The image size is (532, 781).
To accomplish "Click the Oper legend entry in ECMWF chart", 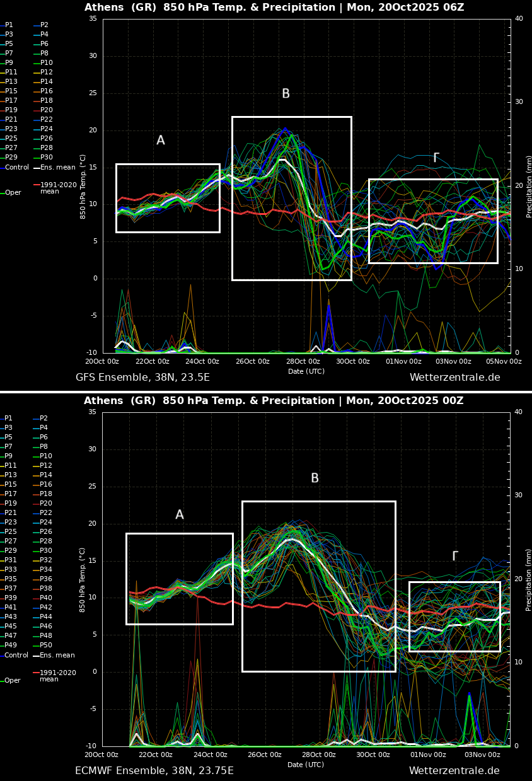I will click(13, 681).
